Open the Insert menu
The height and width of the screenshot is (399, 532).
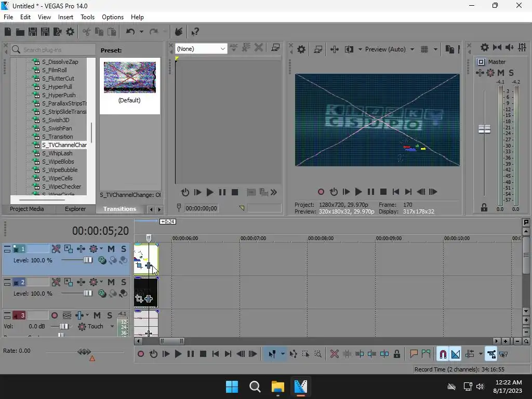(x=65, y=17)
